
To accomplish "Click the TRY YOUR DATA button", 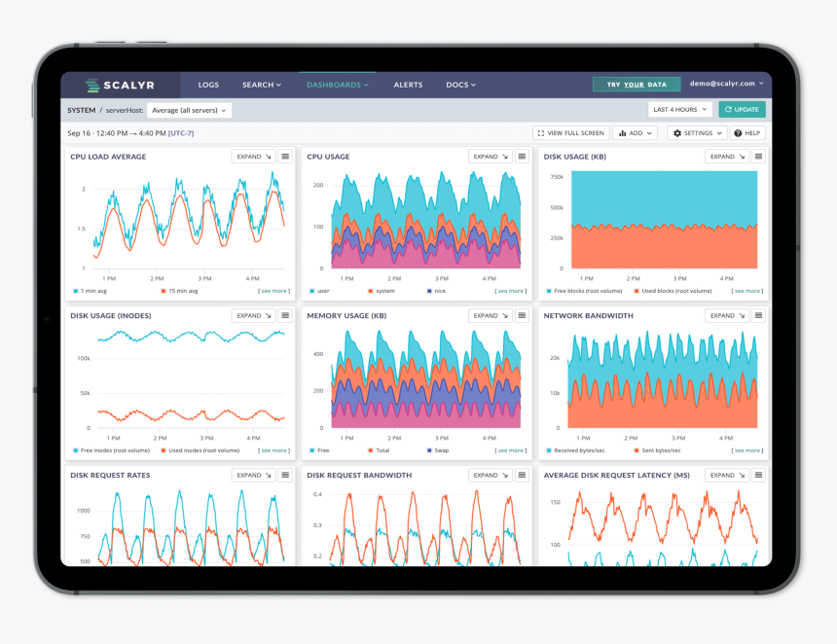I will pos(636,85).
